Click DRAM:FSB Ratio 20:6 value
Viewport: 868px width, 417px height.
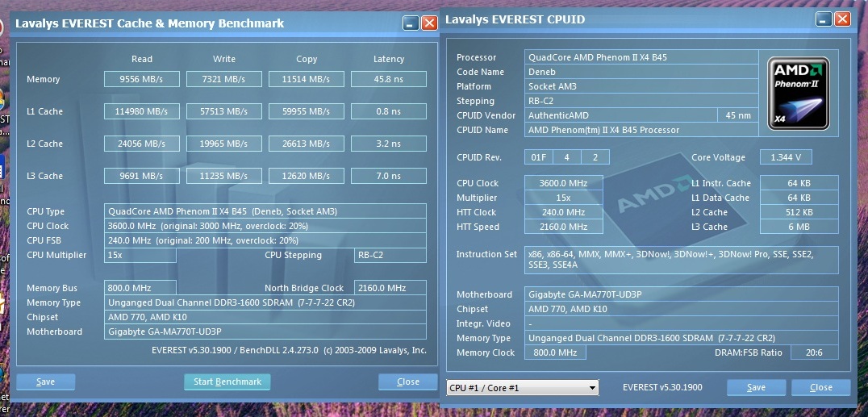point(814,352)
